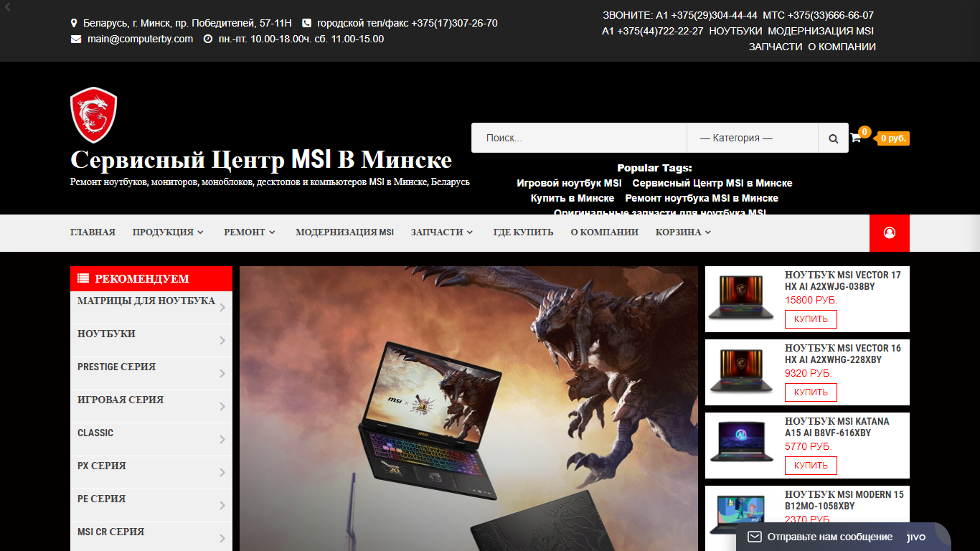Open МОДЕРНИЗАЦИЯ MSI link in top header
The image size is (980, 551).
coord(821,31)
